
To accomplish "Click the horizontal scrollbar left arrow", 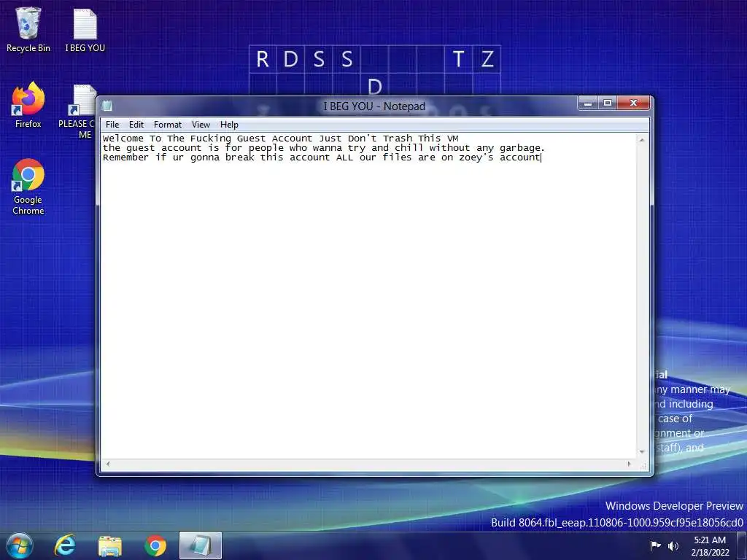I will pyautogui.click(x=108, y=464).
